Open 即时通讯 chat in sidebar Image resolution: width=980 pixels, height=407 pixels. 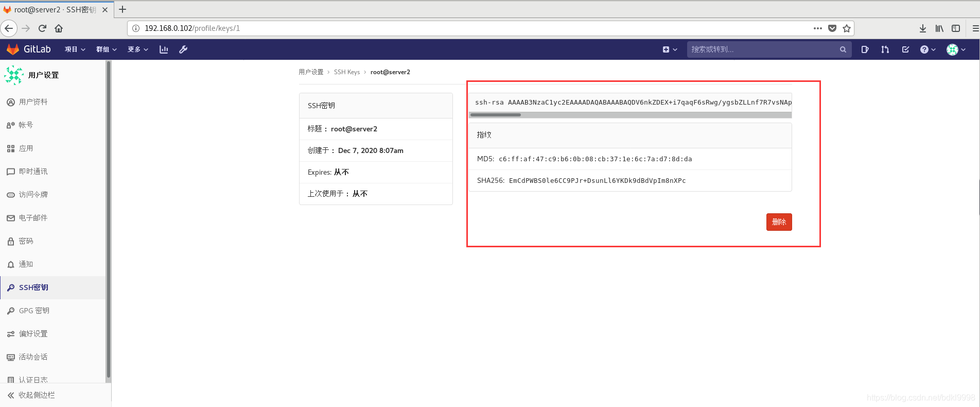click(52, 172)
